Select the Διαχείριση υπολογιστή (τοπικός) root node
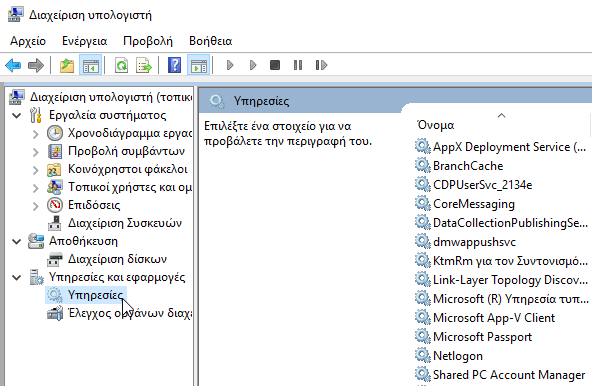 pyautogui.click(x=111, y=97)
